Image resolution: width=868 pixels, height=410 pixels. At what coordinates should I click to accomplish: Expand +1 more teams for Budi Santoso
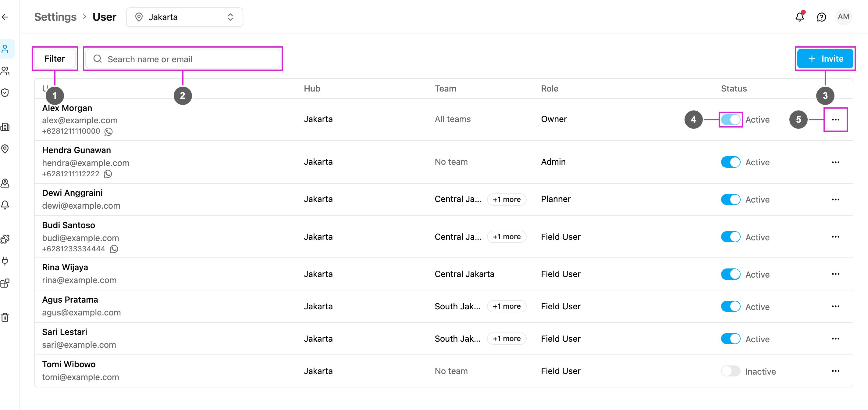pyautogui.click(x=507, y=237)
